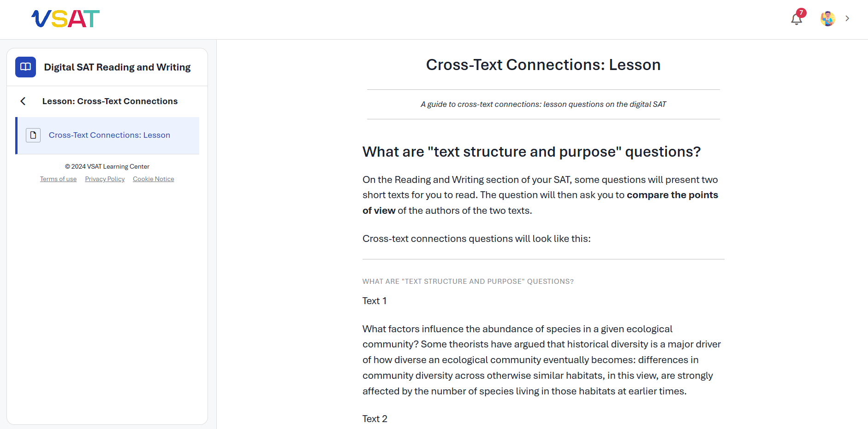Click the user profile avatar
Image resolution: width=868 pixels, height=429 pixels.
(828, 18)
